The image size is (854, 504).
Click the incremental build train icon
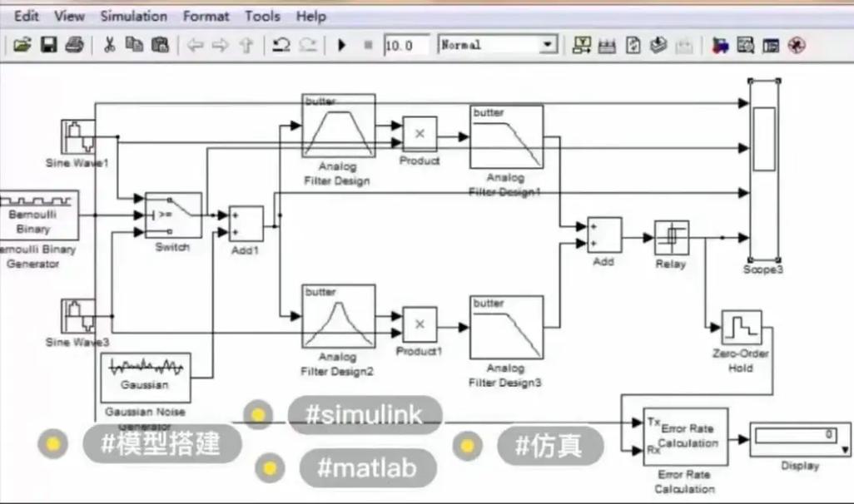pyautogui.click(x=606, y=46)
